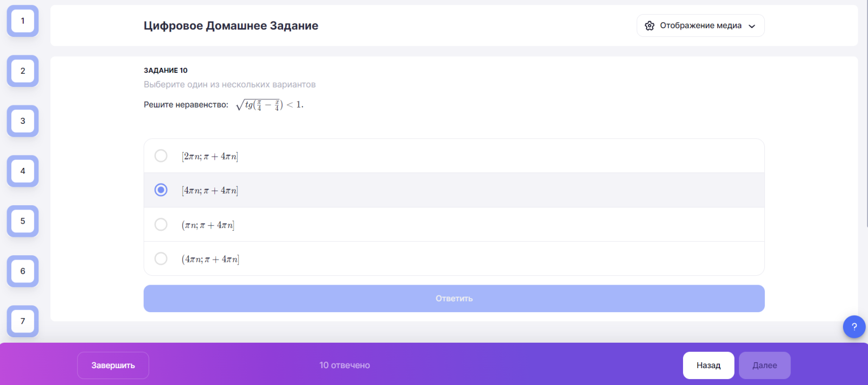Jump to question 5
This screenshot has height=385, width=868.
click(x=23, y=221)
